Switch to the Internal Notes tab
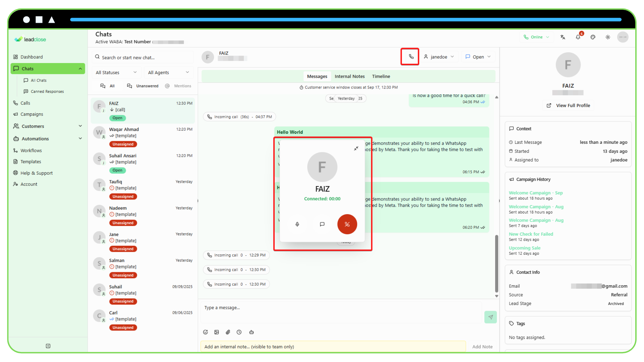Viewport: 644px width, 362px height. point(350,76)
